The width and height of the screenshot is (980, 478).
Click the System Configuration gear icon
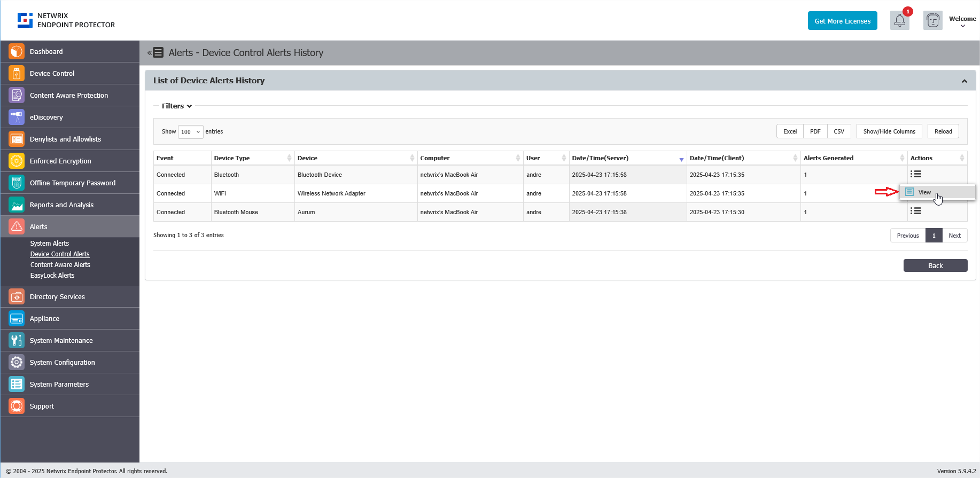coord(17,362)
